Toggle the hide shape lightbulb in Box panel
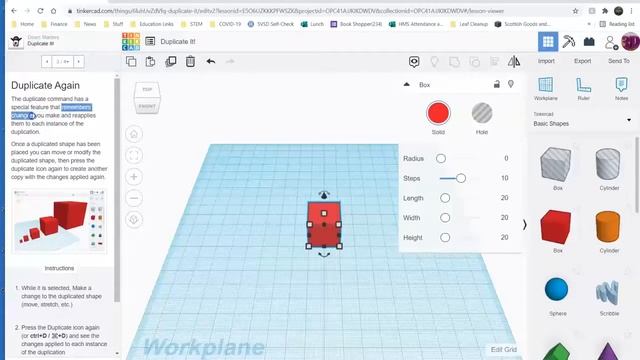Image resolution: width=640 pixels, height=360 pixels. 511,84
